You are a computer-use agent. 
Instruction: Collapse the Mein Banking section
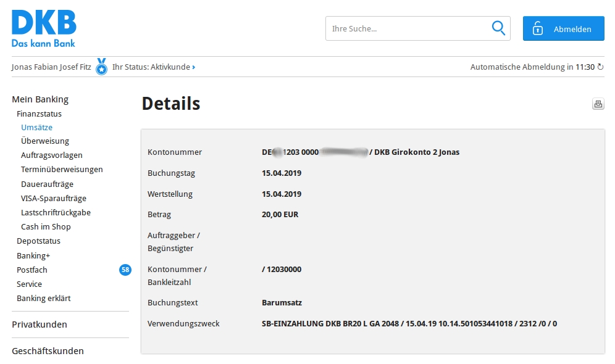[40, 99]
